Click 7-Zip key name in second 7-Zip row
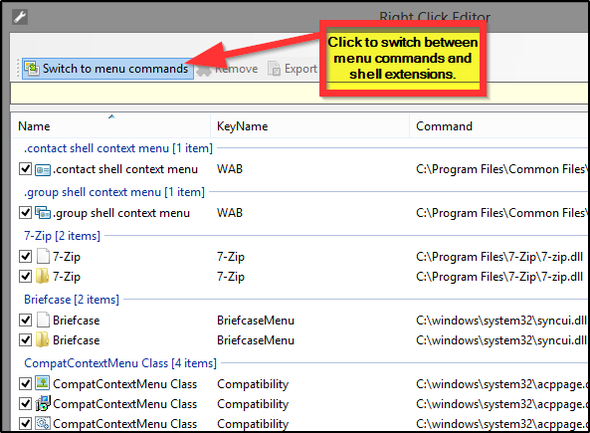The width and height of the screenshot is (590, 433). [x=231, y=277]
